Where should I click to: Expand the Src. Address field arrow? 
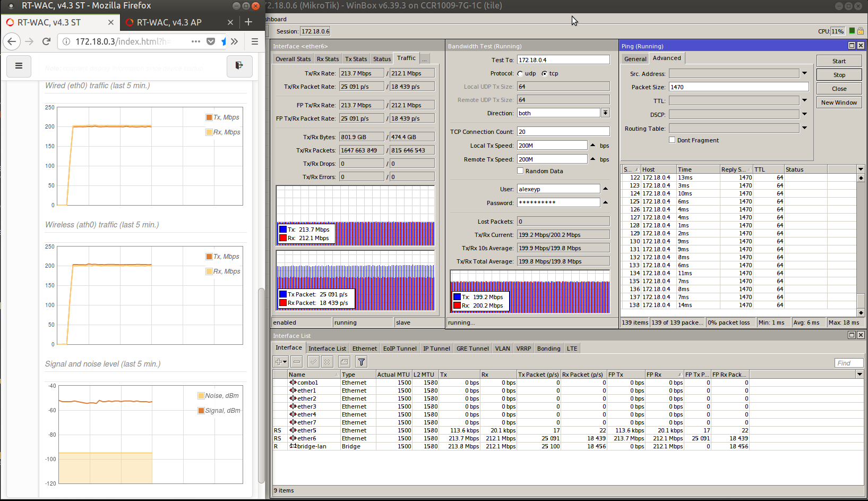click(x=804, y=73)
